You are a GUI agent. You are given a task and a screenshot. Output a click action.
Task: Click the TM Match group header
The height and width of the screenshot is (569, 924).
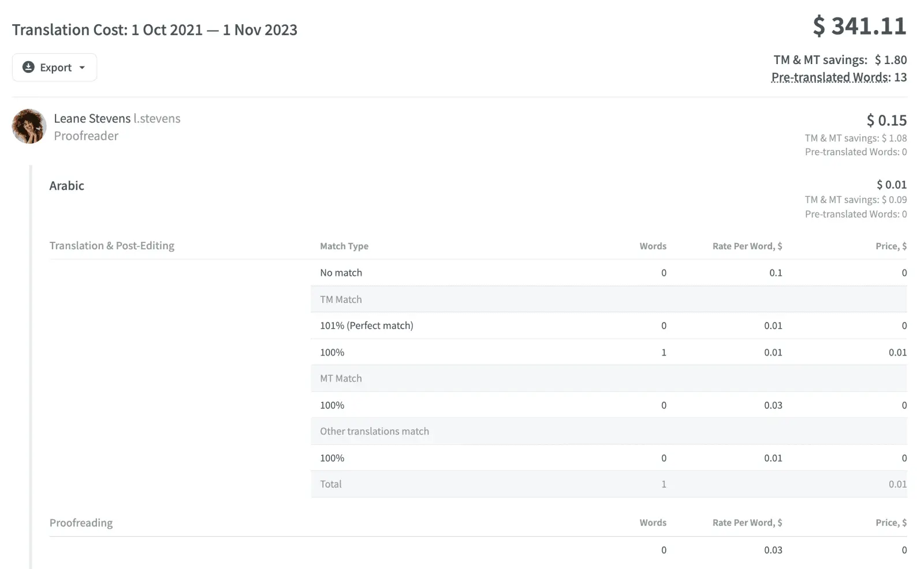[x=341, y=299]
